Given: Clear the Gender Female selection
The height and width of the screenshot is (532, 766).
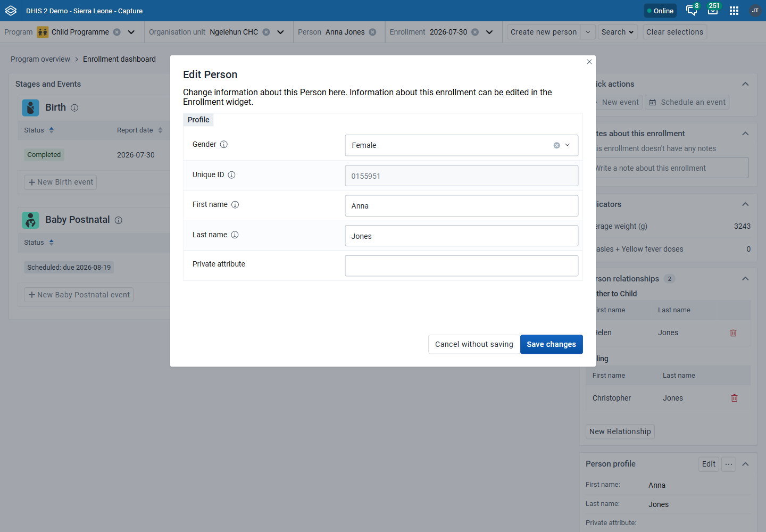Looking at the screenshot, I should pyautogui.click(x=556, y=145).
